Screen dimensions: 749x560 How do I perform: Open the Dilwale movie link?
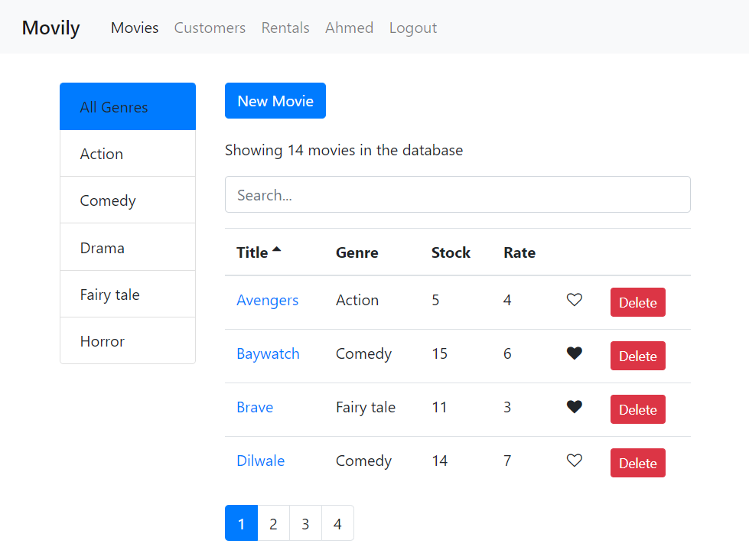click(x=260, y=461)
